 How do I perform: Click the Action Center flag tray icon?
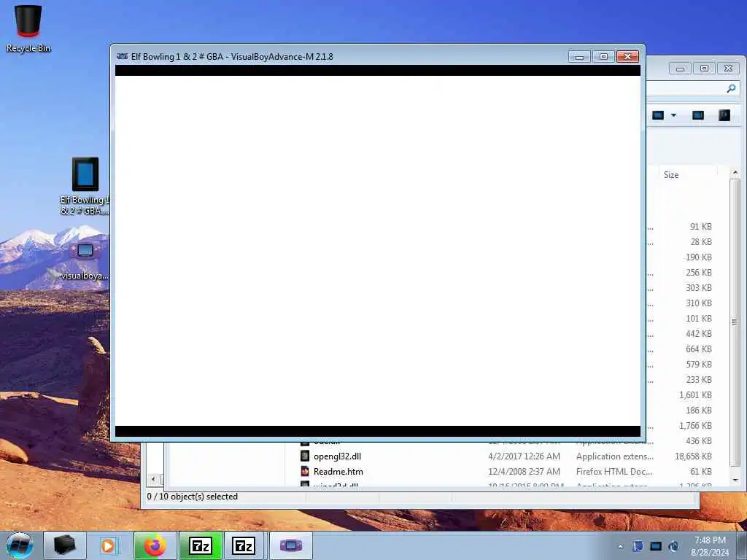(638, 546)
